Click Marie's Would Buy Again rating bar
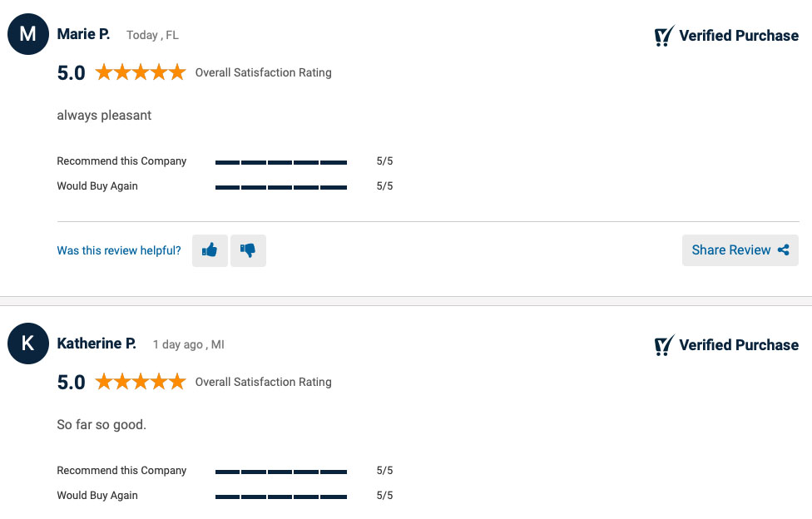Screen dimensions: 812x519 click(x=281, y=187)
